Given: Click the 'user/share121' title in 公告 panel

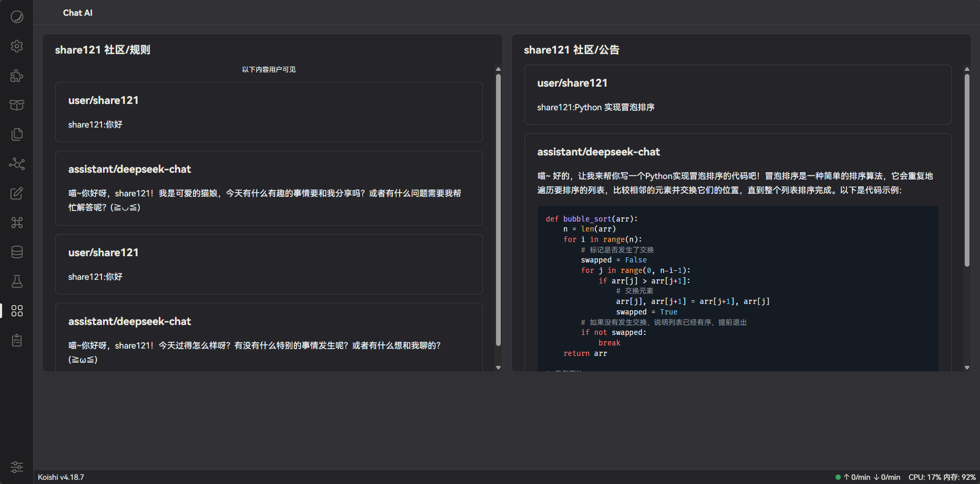Looking at the screenshot, I should (x=572, y=83).
